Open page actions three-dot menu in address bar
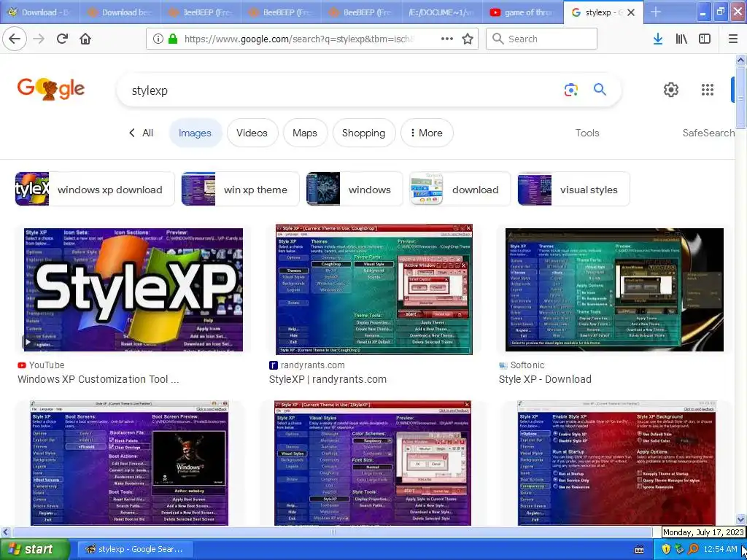 [447, 39]
